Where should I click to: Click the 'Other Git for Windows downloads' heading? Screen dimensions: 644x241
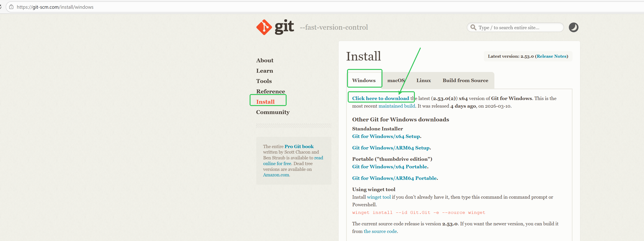pos(401,120)
